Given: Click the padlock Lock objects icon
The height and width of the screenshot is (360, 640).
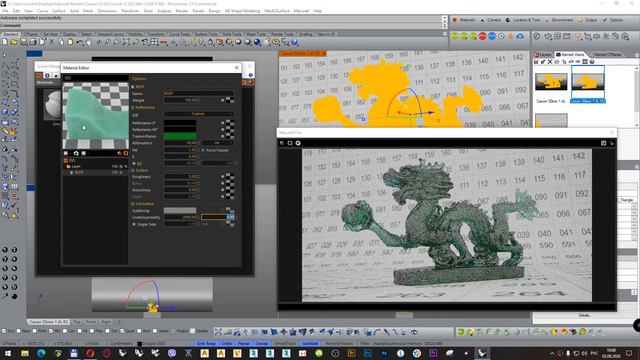Looking at the screenshot, I should coord(211,42).
